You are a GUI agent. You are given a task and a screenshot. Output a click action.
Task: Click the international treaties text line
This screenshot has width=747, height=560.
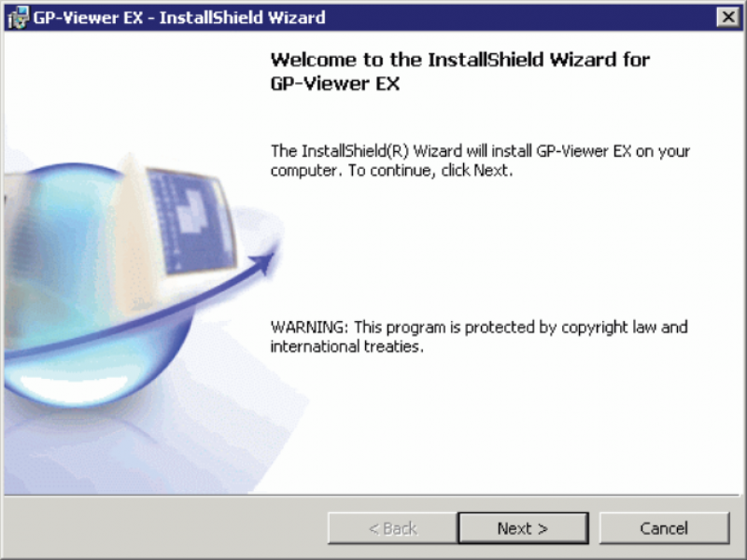[346, 346]
